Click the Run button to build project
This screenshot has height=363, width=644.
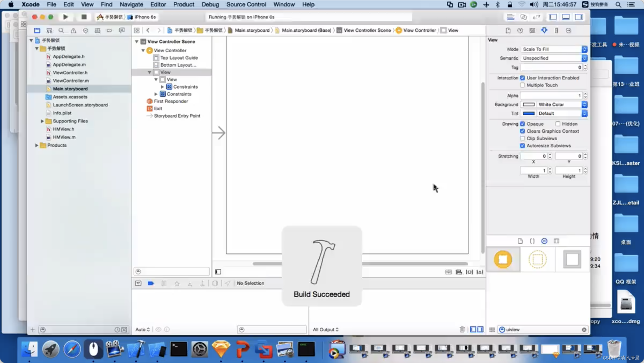click(x=65, y=17)
